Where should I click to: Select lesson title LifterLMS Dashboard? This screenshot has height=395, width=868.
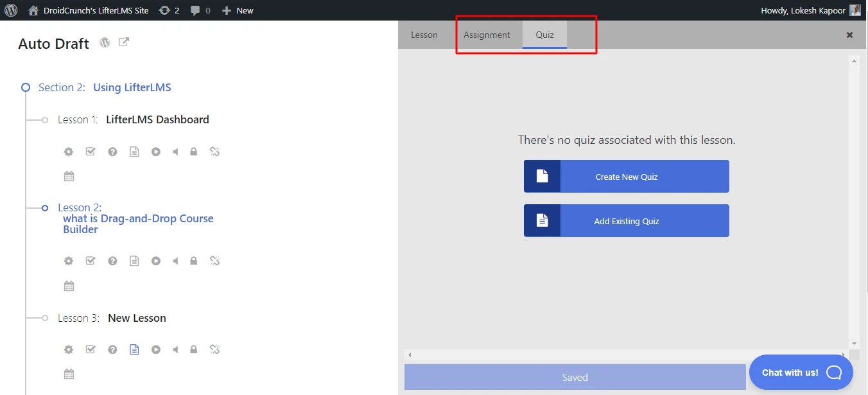[x=157, y=119]
